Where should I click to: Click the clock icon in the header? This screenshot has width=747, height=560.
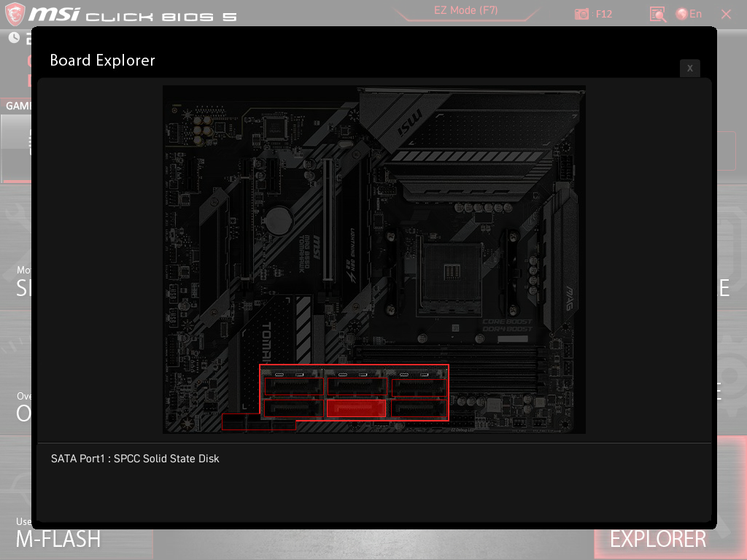coord(15,38)
